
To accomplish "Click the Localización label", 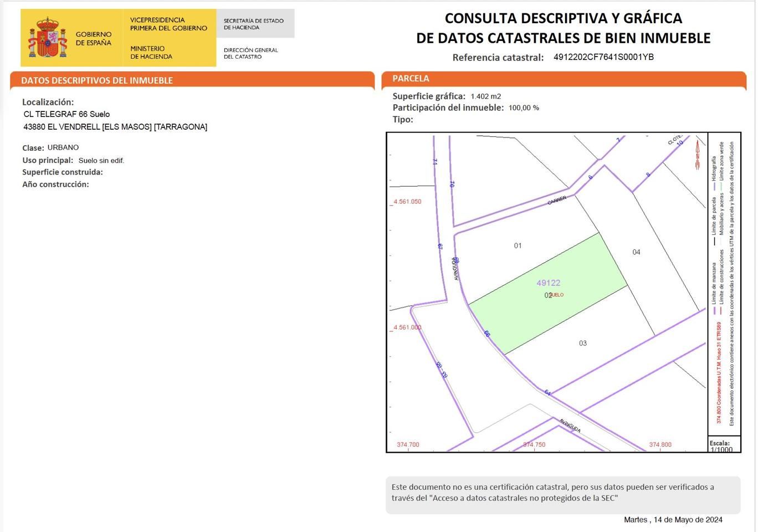I will [x=48, y=102].
